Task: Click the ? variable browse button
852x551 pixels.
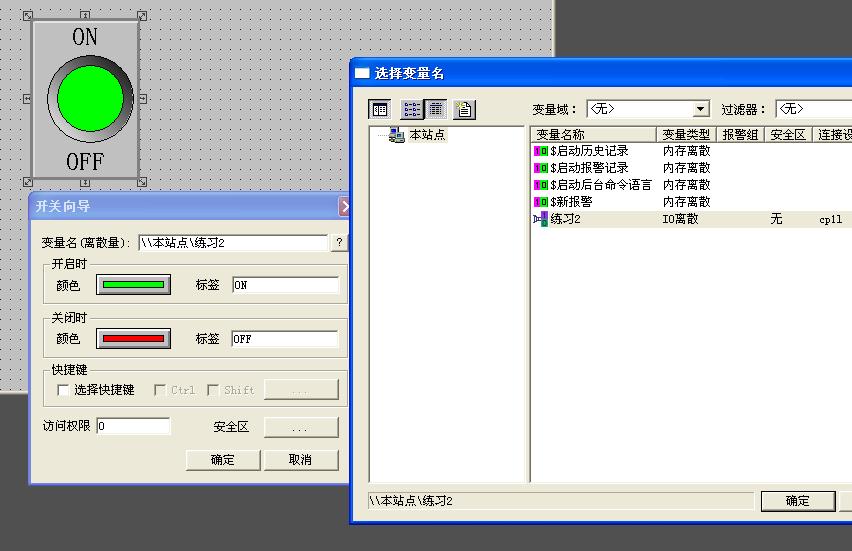Action: pyautogui.click(x=339, y=243)
